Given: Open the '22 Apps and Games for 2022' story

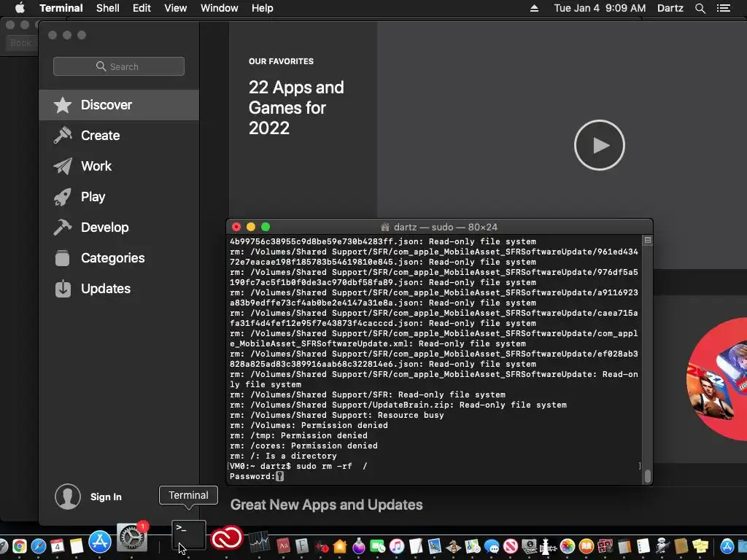Looking at the screenshot, I should (296, 108).
